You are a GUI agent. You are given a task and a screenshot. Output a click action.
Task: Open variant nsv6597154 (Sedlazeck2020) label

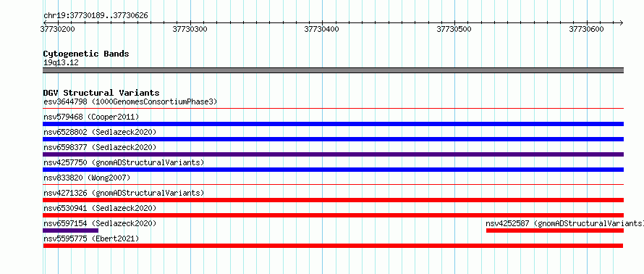100,223
